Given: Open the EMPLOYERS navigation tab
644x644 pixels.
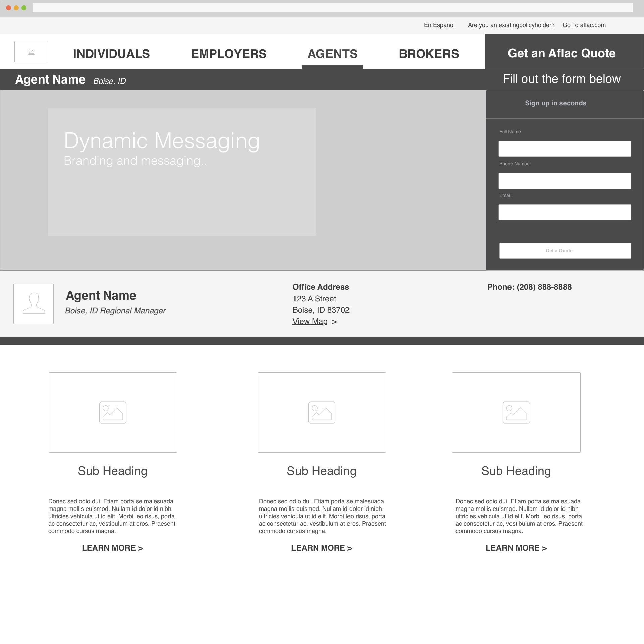Looking at the screenshot, I should pos(229,54).
